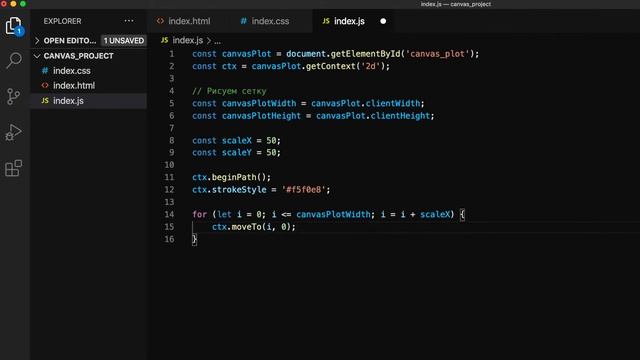This screenshot has width=640, height=360.
Task: Open Explorer more actions ellipsis
Action: point(129,21)
